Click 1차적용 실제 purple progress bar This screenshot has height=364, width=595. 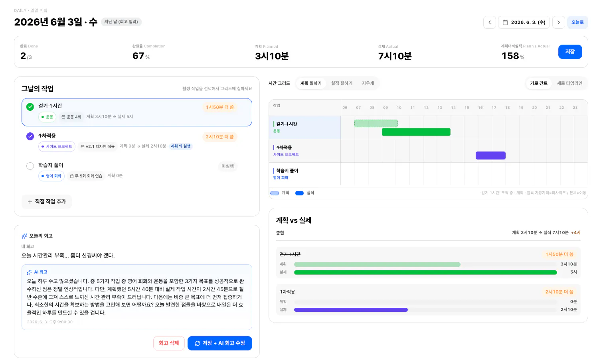click(351, 310)
